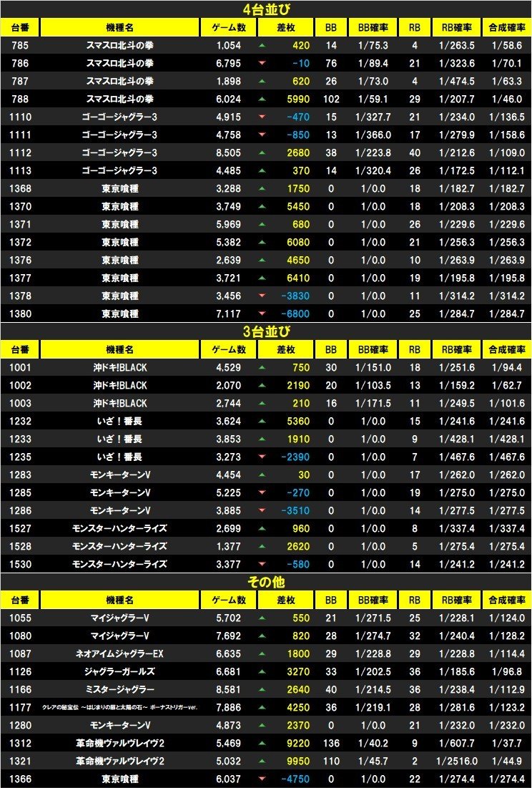Click the red down arrow in row 1378
This screenshot has height=788, width=532.
262,296
